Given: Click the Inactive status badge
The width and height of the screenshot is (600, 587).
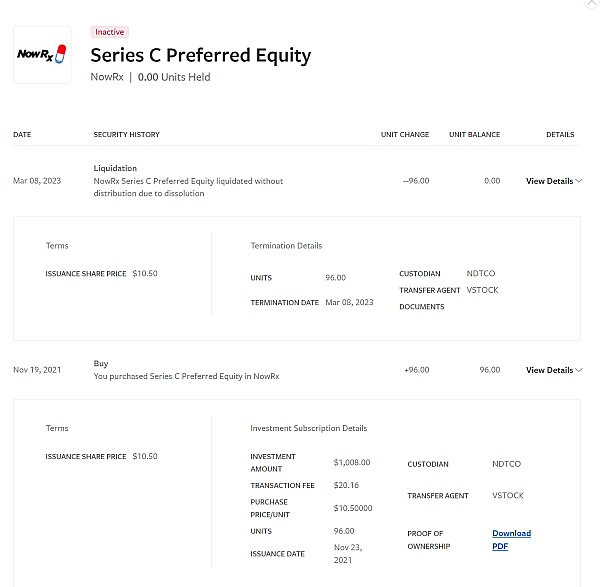Looking at the screenshot, I should tap(109, 32).
